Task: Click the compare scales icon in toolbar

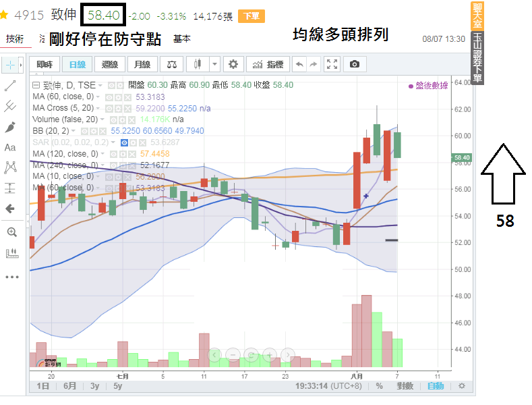Action: pos(172,64)
